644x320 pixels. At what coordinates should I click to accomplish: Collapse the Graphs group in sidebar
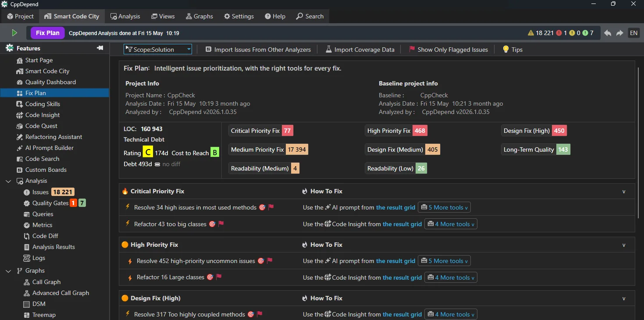point(8,271)
